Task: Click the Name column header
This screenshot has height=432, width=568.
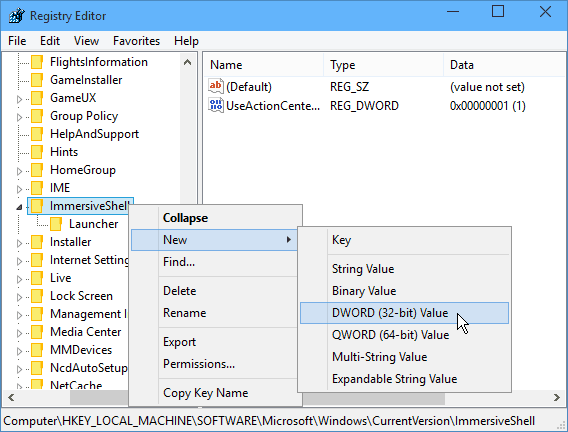Action: tap(264, 65)
